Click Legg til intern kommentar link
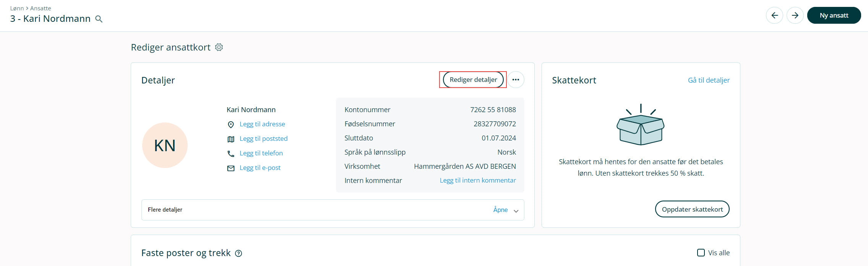Image resolution: width=868 pixels, height=266 pixels. click(478, 180)
